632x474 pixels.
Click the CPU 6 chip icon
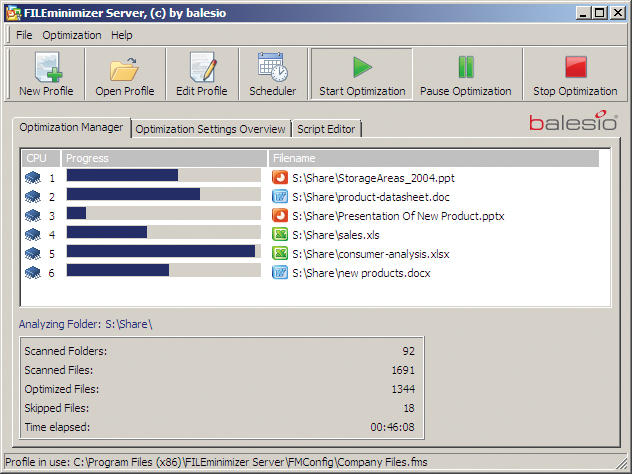(x=33, y=272)
